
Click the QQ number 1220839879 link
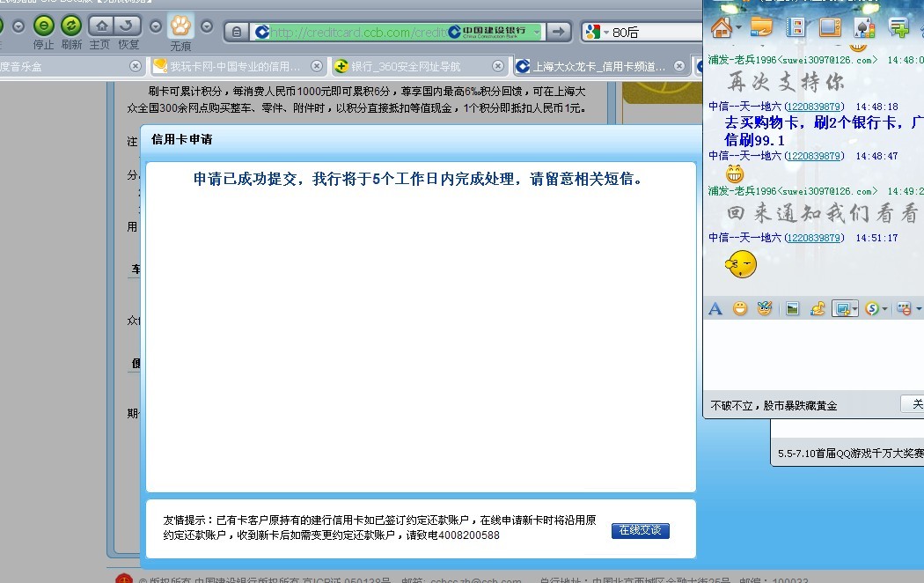pos(814,238)
